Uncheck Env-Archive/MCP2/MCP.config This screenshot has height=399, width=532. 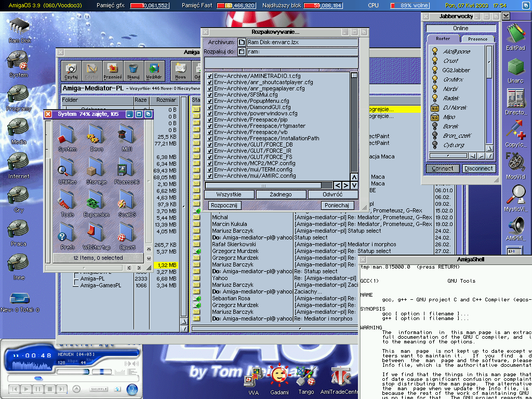click(x=210, y=163)
